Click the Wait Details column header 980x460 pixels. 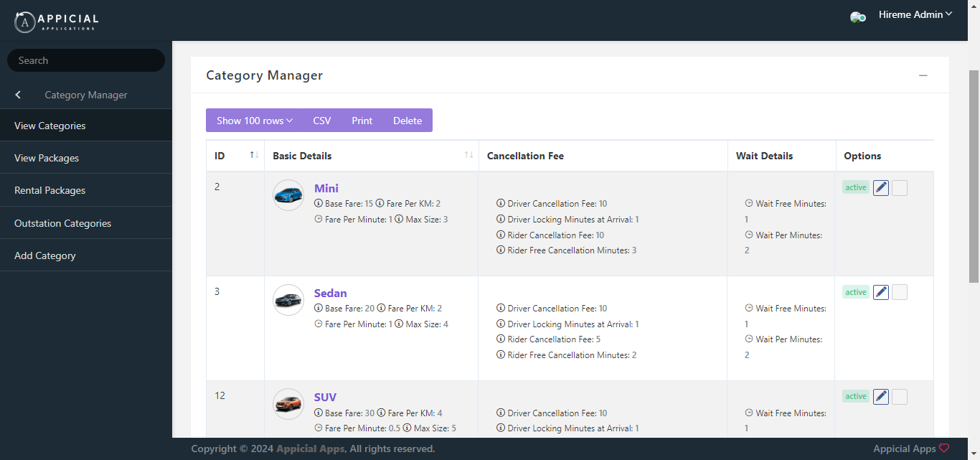(781, 156)
